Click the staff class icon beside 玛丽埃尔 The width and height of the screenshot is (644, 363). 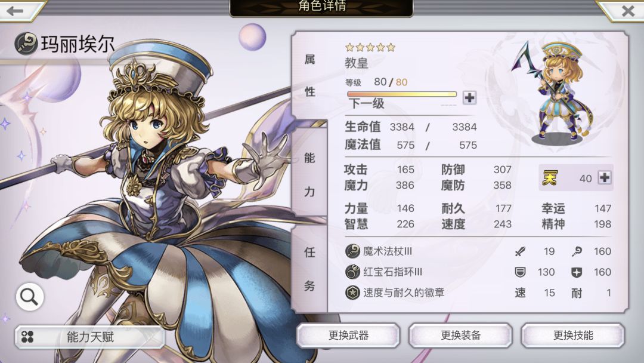26,44
